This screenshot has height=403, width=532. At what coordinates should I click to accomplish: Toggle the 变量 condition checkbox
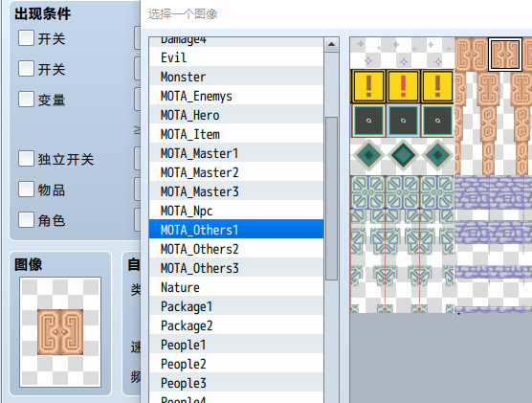26,100
